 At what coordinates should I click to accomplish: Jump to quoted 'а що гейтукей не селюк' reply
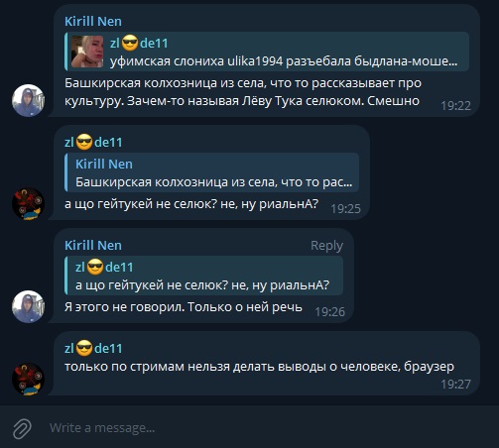click(x=204, y=276)
